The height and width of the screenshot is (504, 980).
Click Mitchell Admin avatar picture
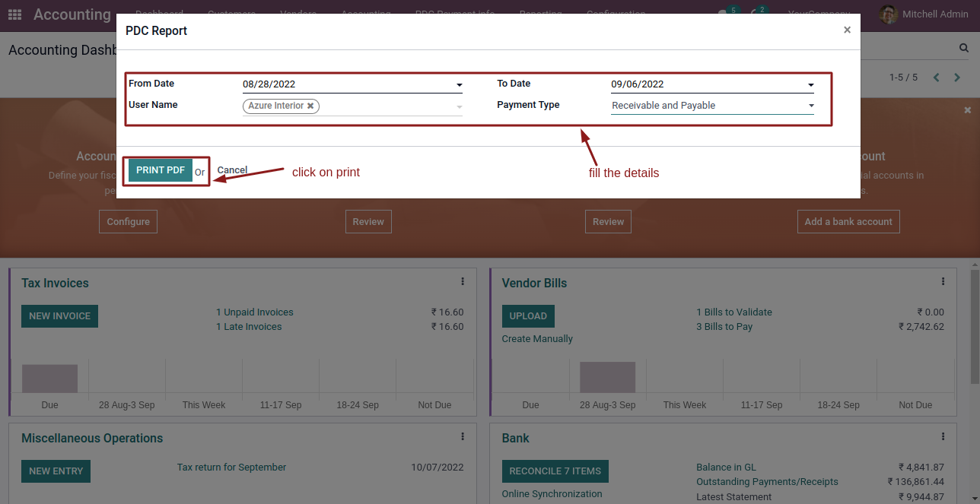coord(888,14)
